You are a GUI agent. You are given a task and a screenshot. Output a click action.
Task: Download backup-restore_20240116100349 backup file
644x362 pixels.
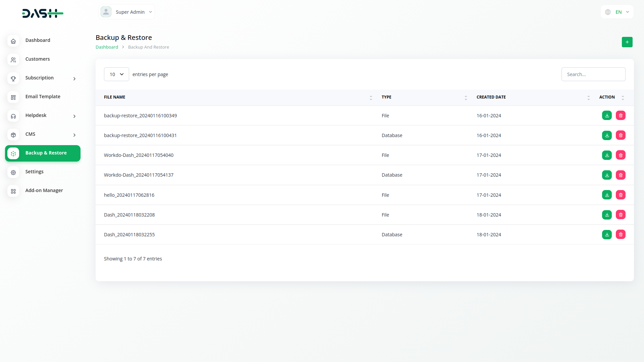[x=607, y=116]
